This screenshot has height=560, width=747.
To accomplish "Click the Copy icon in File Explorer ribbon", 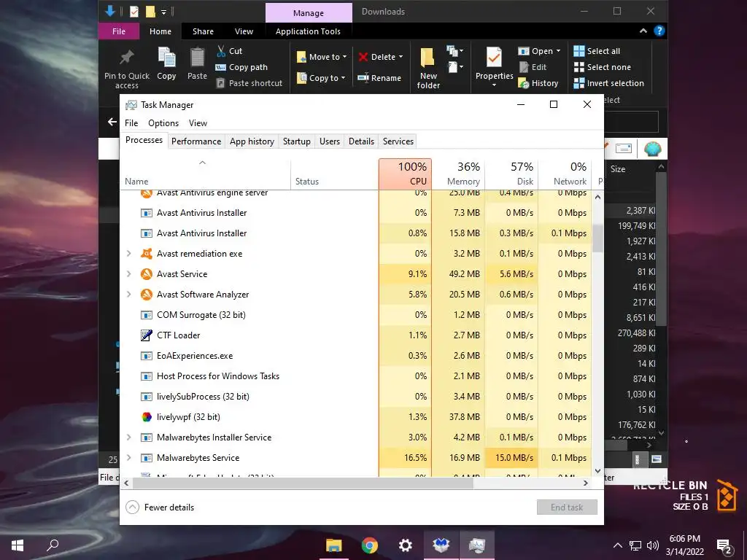I will [166, 58].
